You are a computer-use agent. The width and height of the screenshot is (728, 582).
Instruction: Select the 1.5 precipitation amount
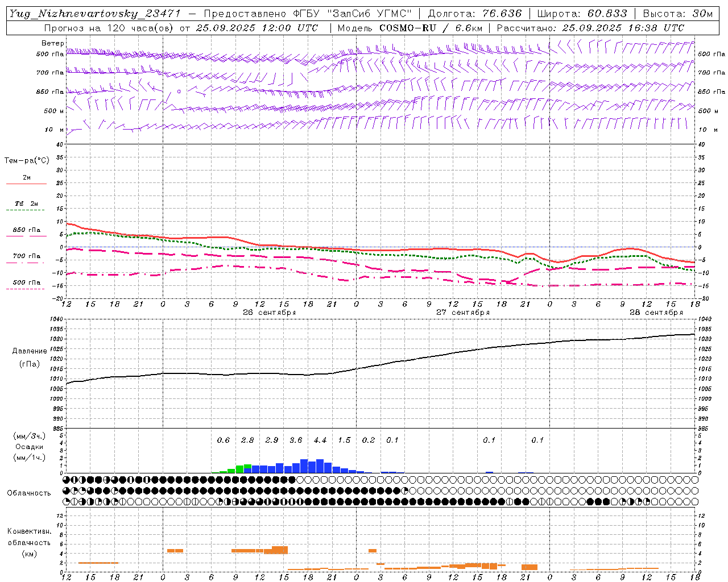point(344,440)
